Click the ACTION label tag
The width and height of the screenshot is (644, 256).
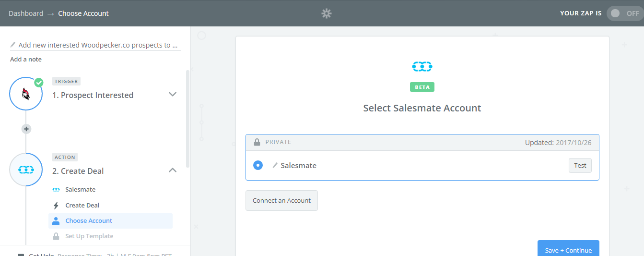(65, 157)
